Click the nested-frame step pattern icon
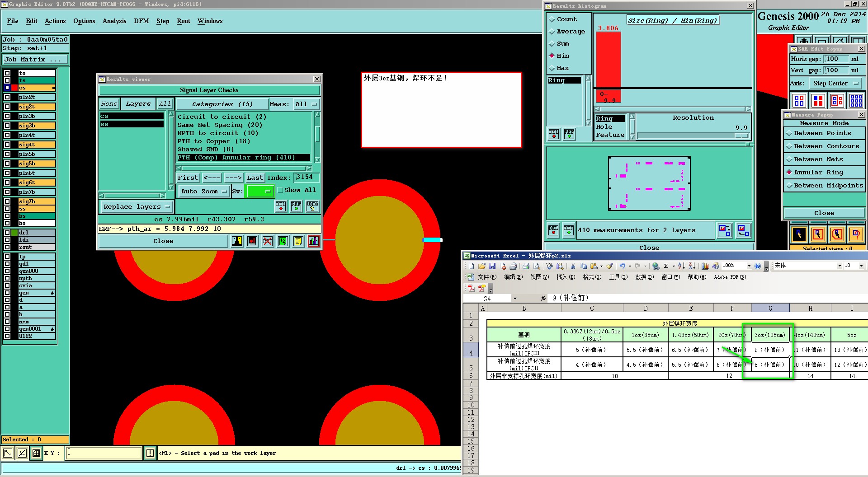The height and width of the screenshot is (477, 868). click(837, 100)
